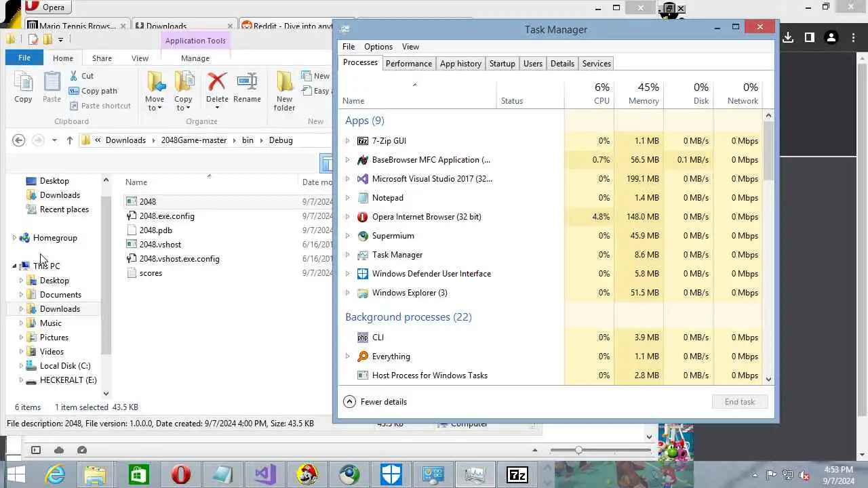The image size is (868, 488).
Task: Click the Copy icon in Explorer ribbon
Action: (x=23, y=87)
